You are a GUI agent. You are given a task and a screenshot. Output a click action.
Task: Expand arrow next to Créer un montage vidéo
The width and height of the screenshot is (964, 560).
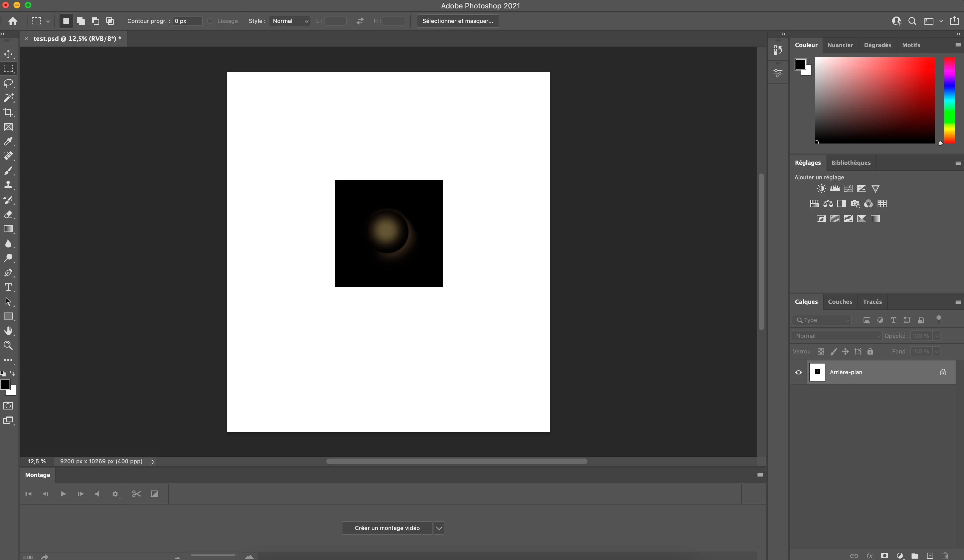[x=439, y=528]
